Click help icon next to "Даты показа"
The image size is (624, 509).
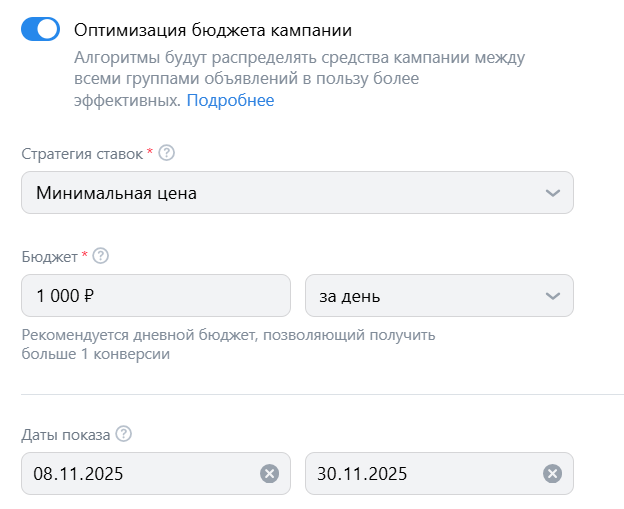pyautogui.click(x=124, y=434)
